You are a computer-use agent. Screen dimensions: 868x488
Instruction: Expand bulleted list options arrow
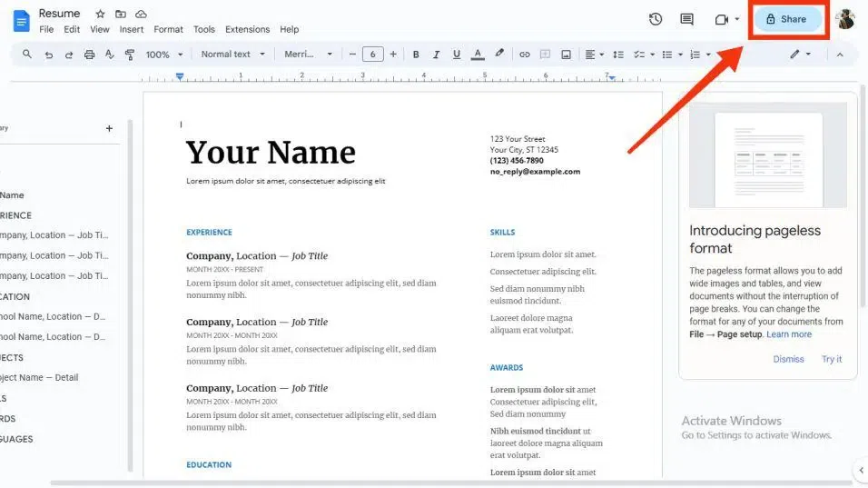[x=680, y=55]
